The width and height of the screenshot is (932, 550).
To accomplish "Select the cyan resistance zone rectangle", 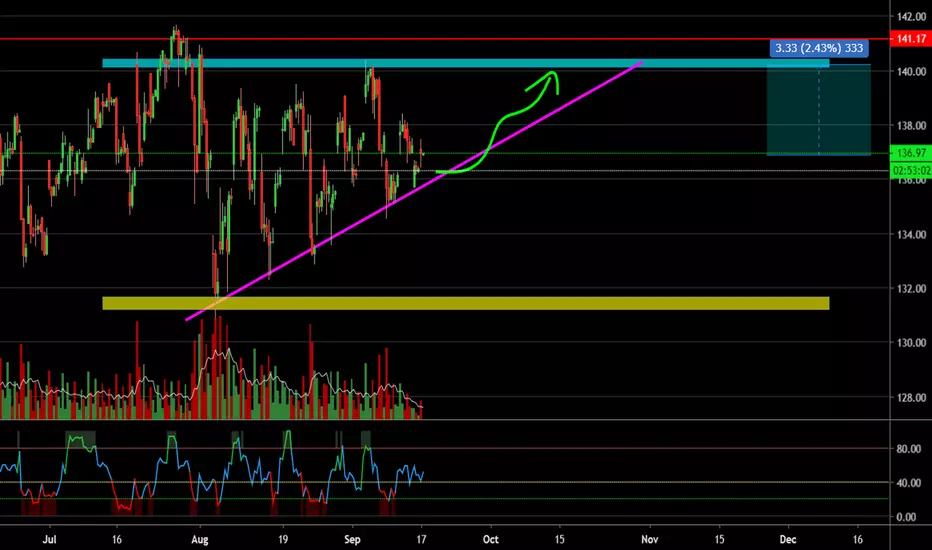I will click(465, 63).
